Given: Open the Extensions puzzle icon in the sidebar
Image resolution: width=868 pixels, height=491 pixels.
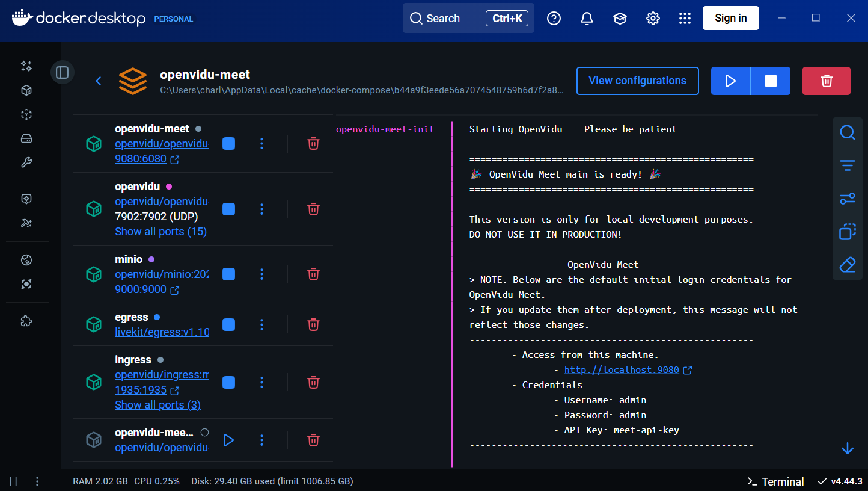Looking at the screenshot, I should (26, 321).
